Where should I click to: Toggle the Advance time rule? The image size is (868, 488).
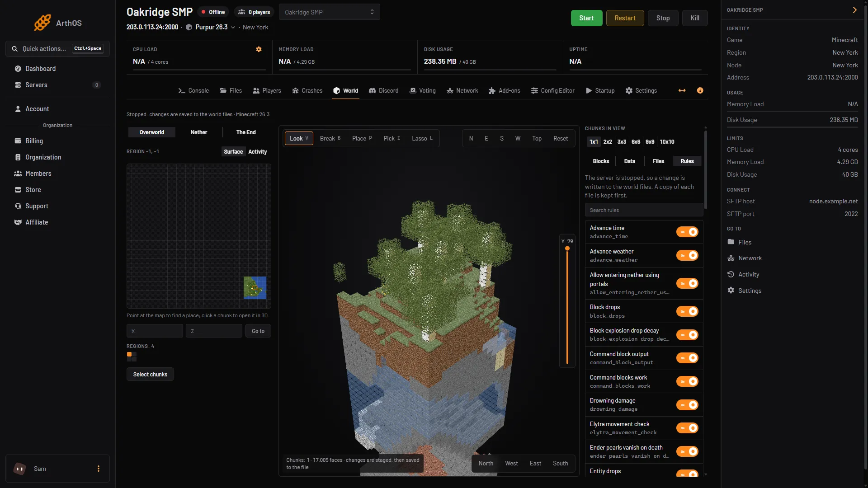tap(687, 232)
